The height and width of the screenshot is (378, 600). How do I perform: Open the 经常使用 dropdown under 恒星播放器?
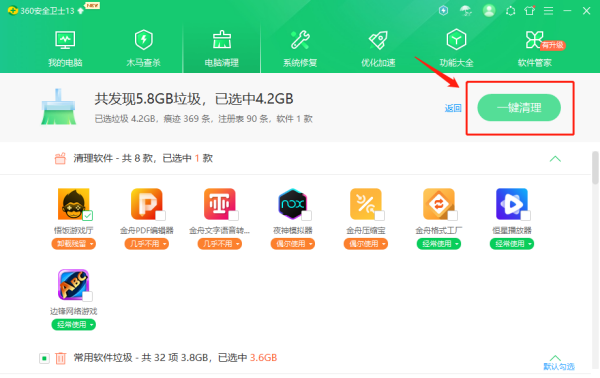[512, 244]
